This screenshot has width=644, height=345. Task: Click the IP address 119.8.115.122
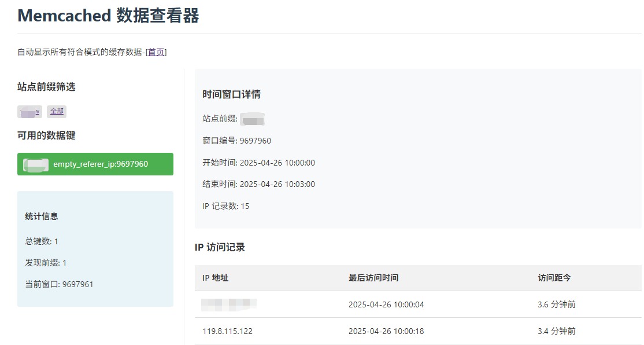[x=227, y=331]
